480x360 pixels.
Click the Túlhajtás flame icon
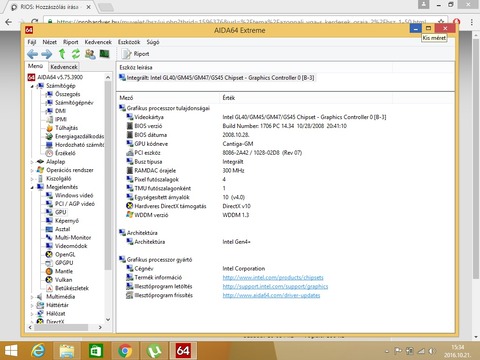point(49,128)
